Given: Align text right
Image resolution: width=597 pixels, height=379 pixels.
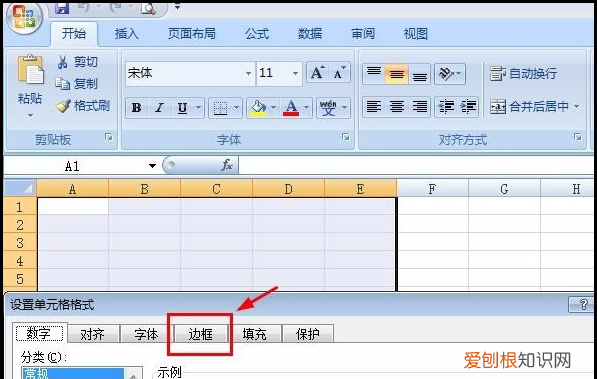Looking at the screenshot, I should coord(420,107).
